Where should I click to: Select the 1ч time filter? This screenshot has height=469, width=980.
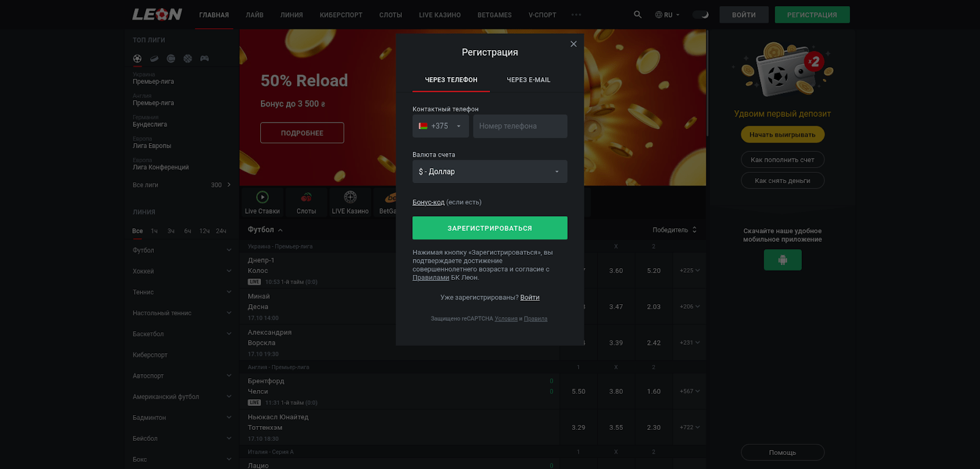(x=154, y=231)
